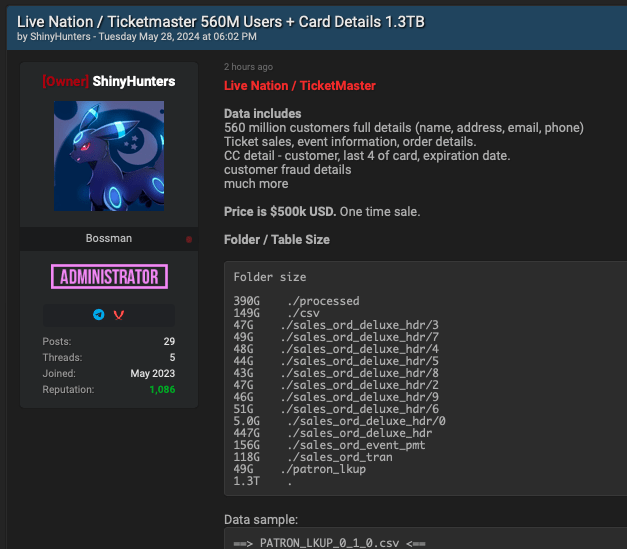Viewport: 627px width, 549px height.
Task: Click the red offline status dot
Action: (189, 239)
